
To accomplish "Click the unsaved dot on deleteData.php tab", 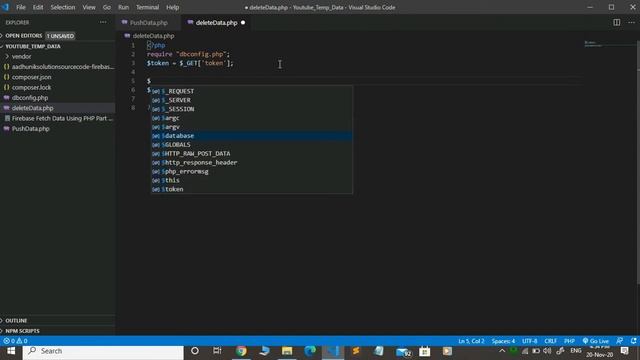I will 243,22.
